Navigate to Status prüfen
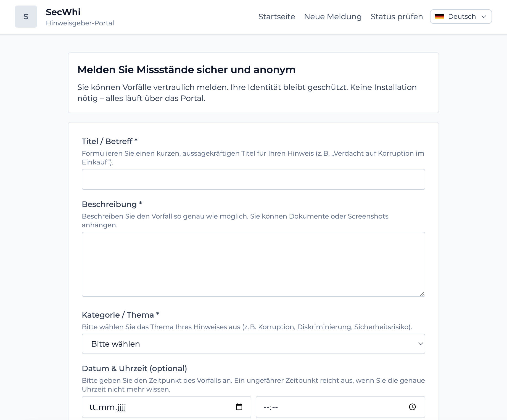 pos(397,17)
